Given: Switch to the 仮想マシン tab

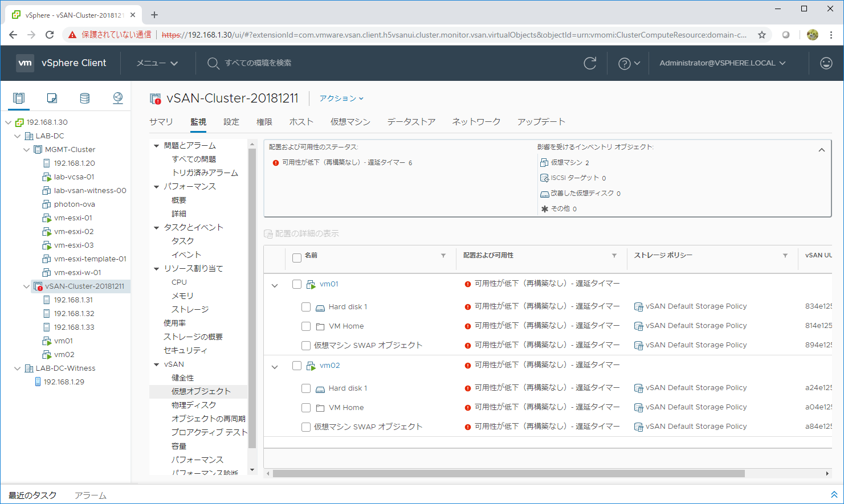Looking at the screenshot, I should click(350, 122).
